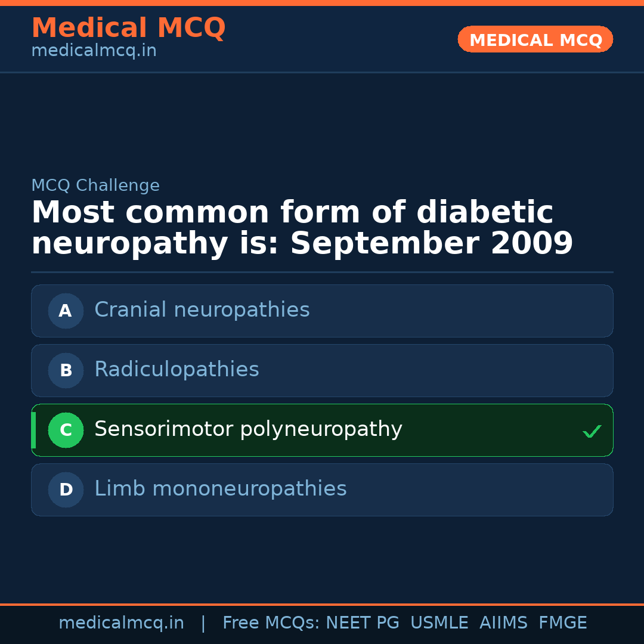Visit medicalmcq.in link under the header title
Screen dimensions: 644x644
(94, 51)
